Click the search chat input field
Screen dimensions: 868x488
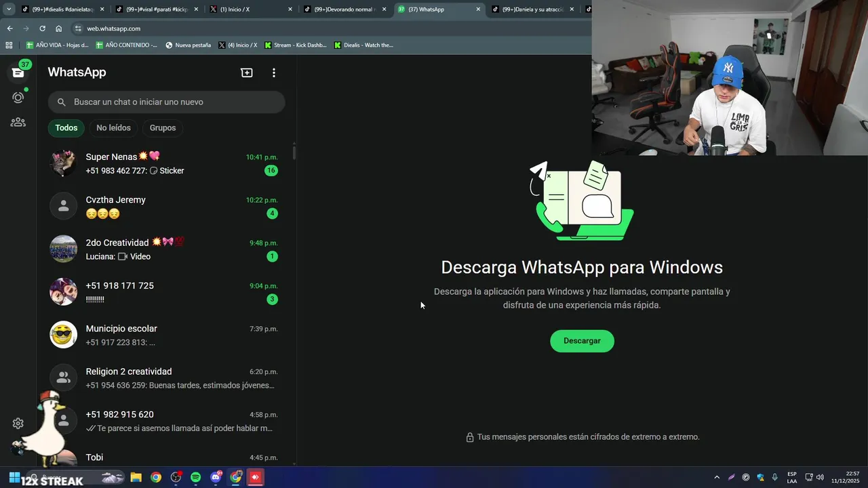coord(166,102)
